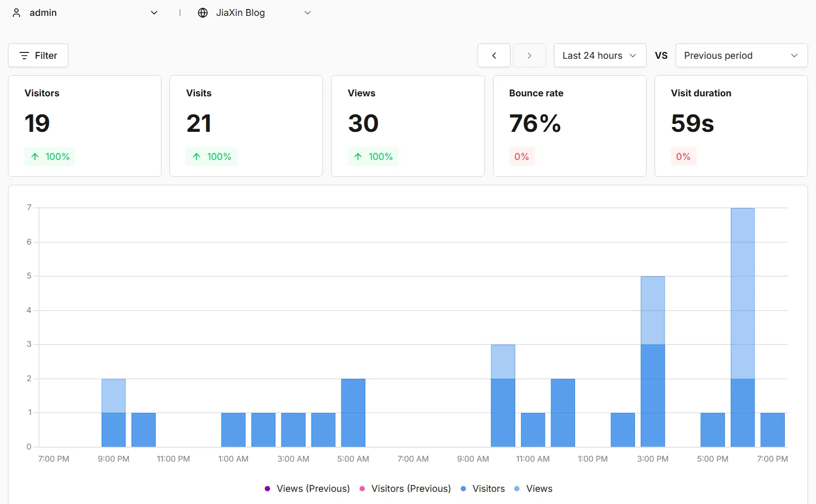The image size is (816, 504).
Task: Click the purple Views (Previous) legend dot
Action: 267,489
